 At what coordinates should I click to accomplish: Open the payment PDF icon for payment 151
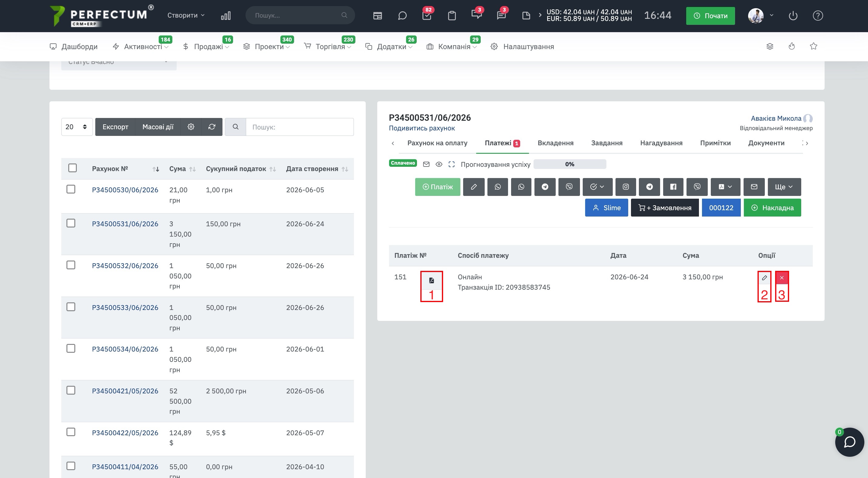coord(431,281)
